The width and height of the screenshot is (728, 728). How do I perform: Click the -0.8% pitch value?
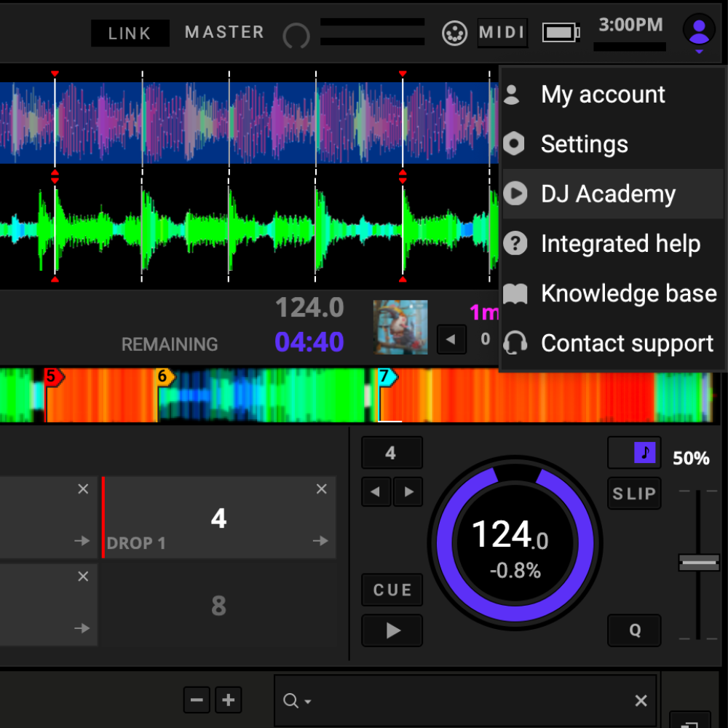515,571
